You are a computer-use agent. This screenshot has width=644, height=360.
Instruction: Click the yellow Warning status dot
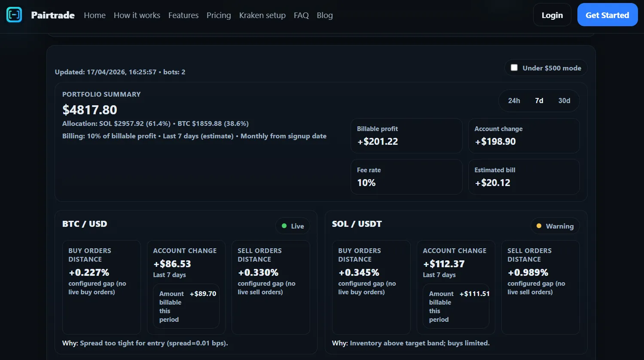coord(539,226)
